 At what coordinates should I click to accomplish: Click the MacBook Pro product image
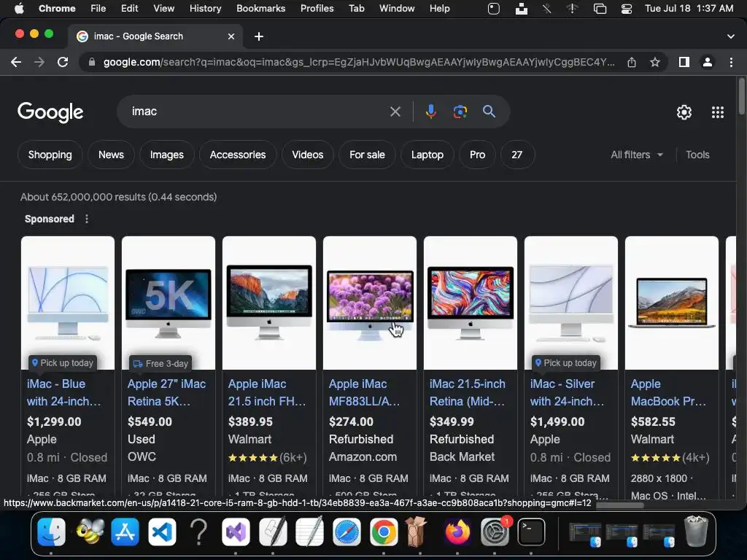[x=672, y=303]
